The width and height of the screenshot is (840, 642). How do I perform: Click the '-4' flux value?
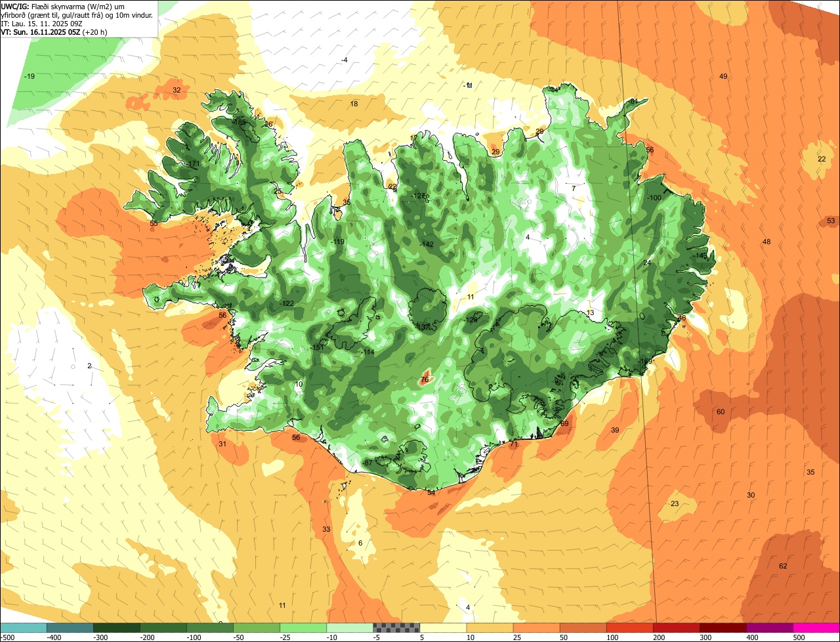[x=344, y=60]
